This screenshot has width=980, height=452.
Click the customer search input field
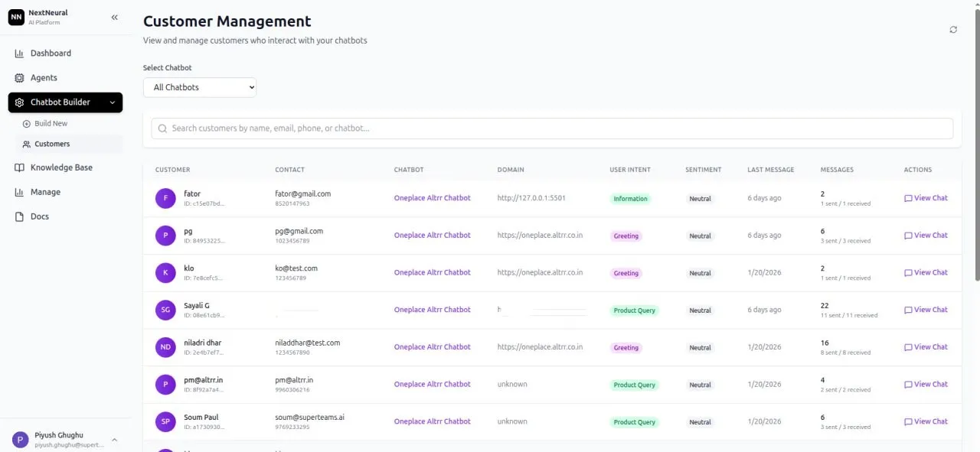click(551, 128)
